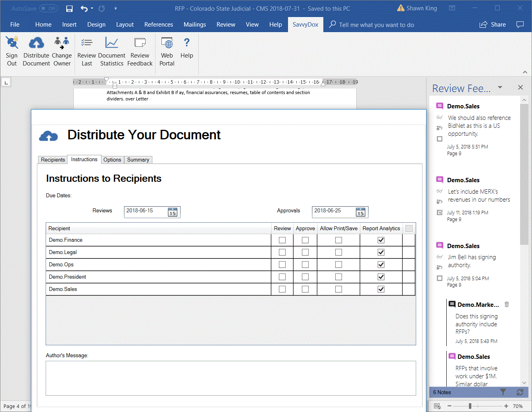Open Customize Quick Access Toolbar dropdown
This screenshot has width=532, height=412.
point(115,8)
